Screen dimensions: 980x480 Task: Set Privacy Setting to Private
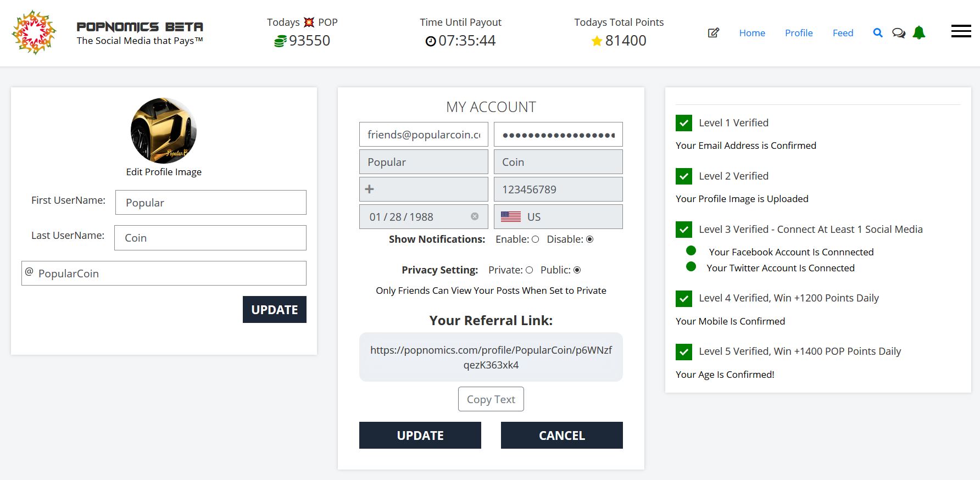point(529,270)
